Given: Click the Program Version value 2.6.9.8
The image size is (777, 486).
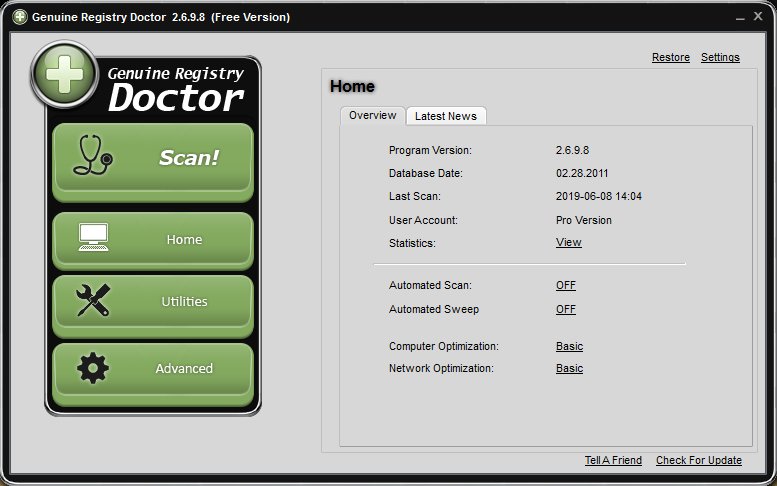Looking at the screenshot, I should (x=572, y=150).
